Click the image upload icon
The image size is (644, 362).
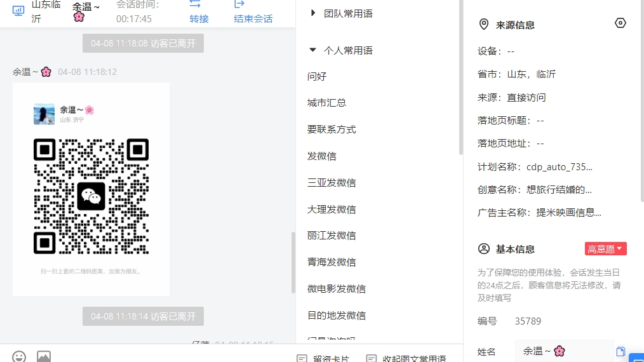(44, 356)
